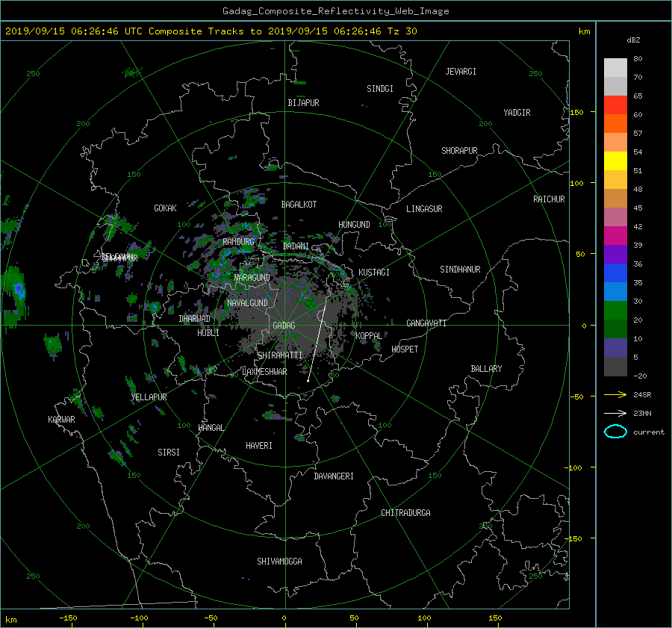
Task: Click the DAVANGERI city label
Action: 334,476
